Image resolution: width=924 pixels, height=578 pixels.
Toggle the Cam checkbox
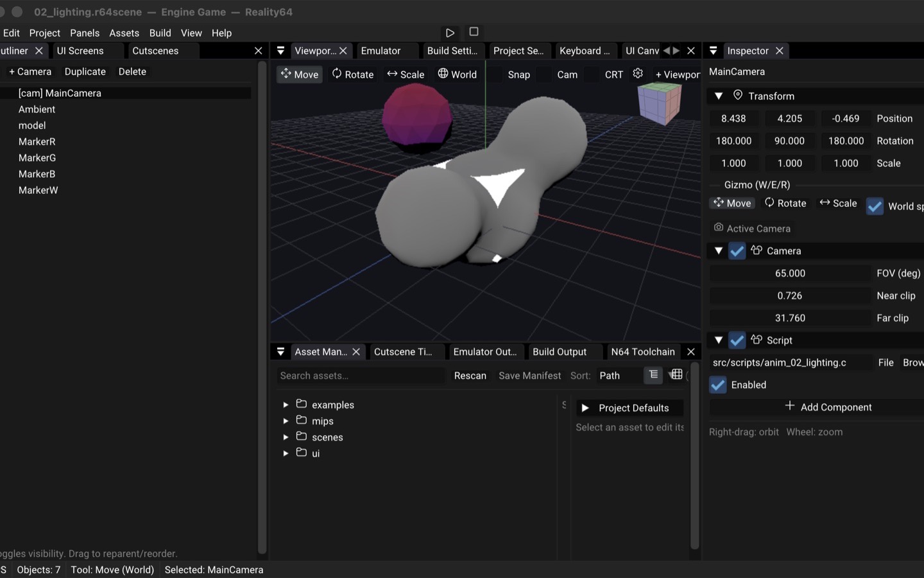(x=545, y=74)
